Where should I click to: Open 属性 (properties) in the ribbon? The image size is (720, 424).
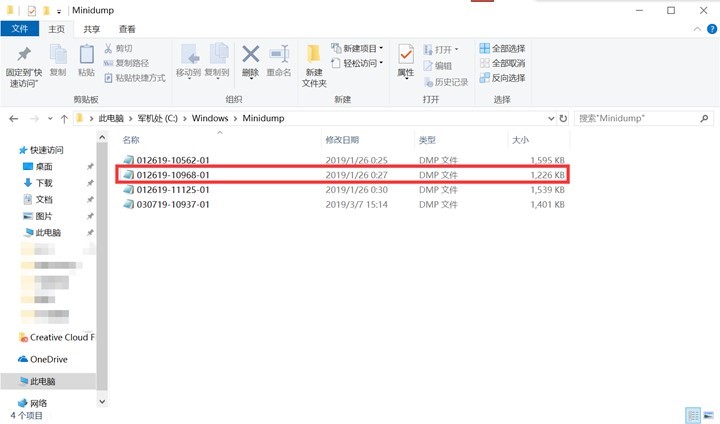[406, 56]
